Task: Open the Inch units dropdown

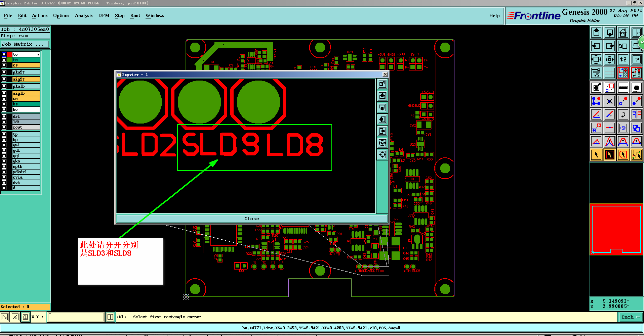Action: click(x=631, y=317)
